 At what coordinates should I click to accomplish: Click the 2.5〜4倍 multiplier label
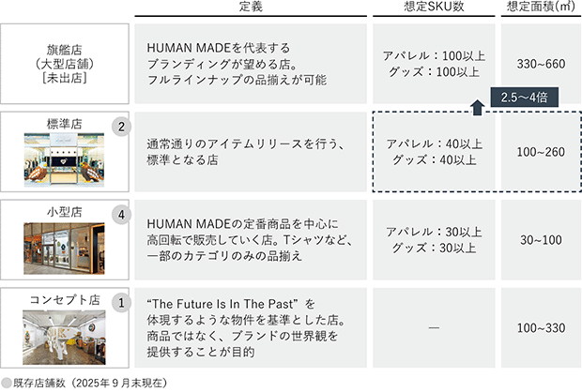pos(527,98)
